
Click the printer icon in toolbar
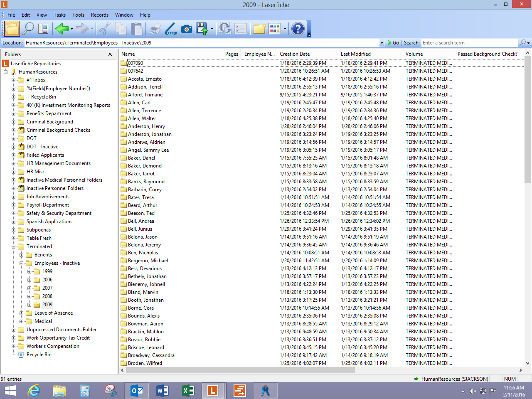155,29
